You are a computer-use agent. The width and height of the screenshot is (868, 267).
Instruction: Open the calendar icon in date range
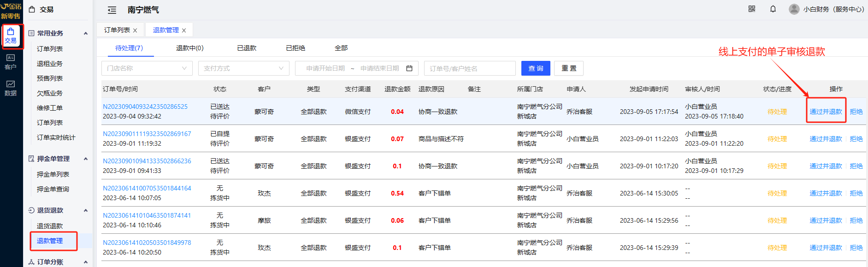coord(409,68)
